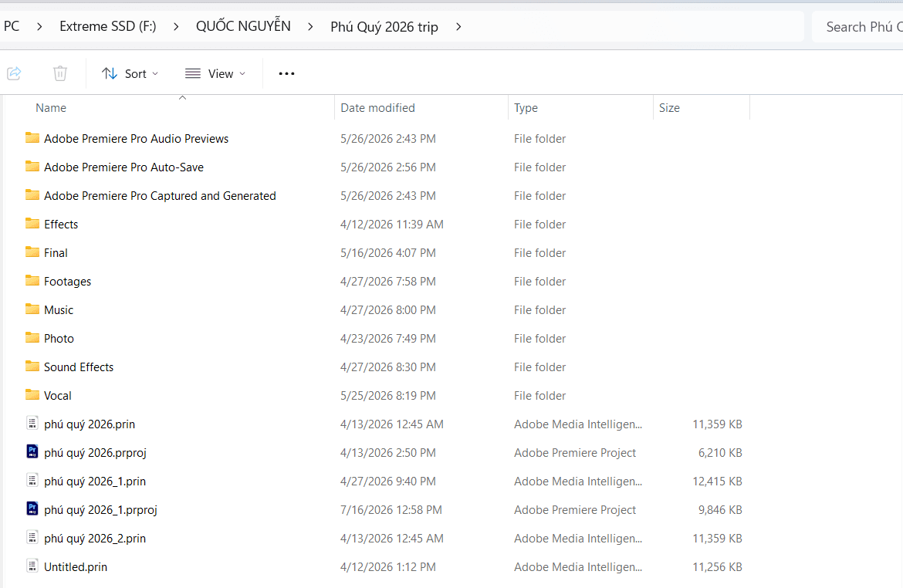Screen dimensions: 903x588
Task: Click the 12,415 KB size cell
Action: click(717, 482)
